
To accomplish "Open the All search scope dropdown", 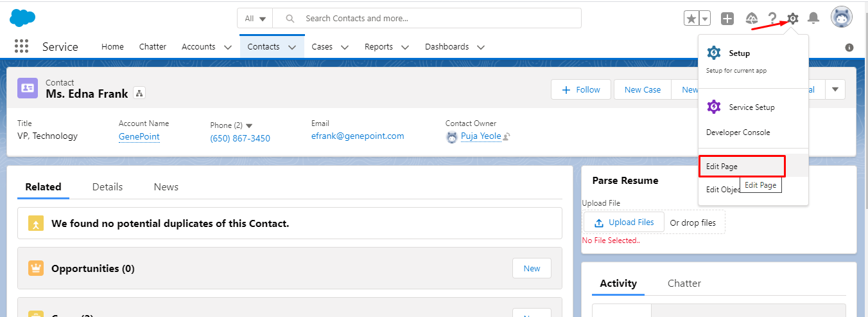I will (x=256, y=18).
